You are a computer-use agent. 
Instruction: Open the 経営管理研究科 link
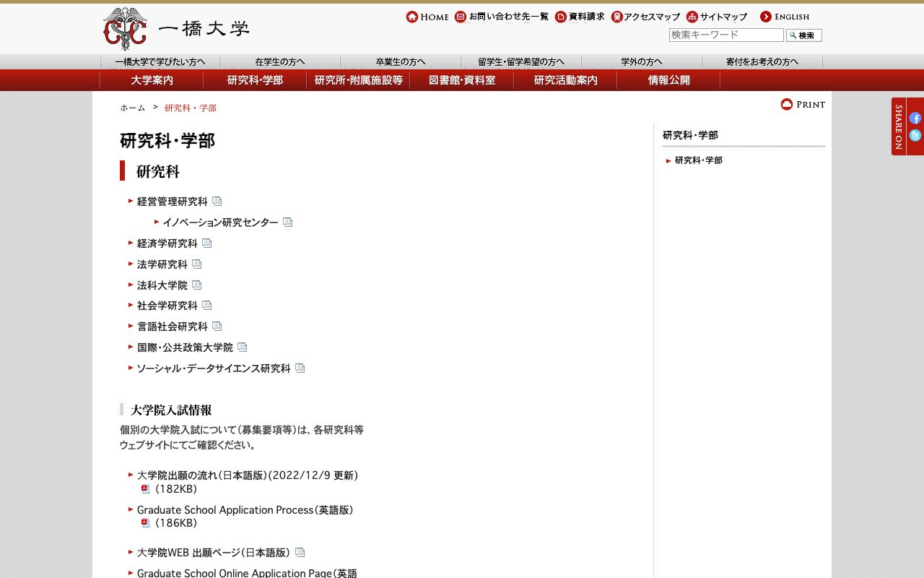(173, 202)
